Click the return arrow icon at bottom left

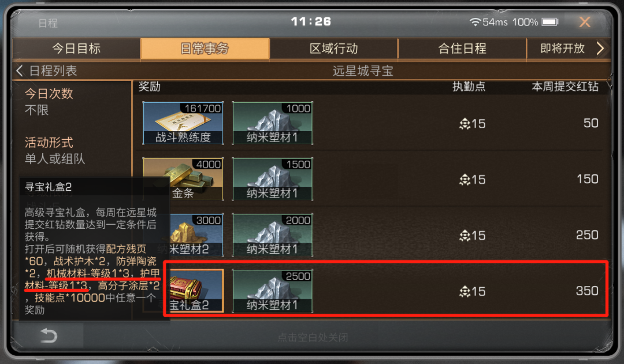click(x=49, y=336)
